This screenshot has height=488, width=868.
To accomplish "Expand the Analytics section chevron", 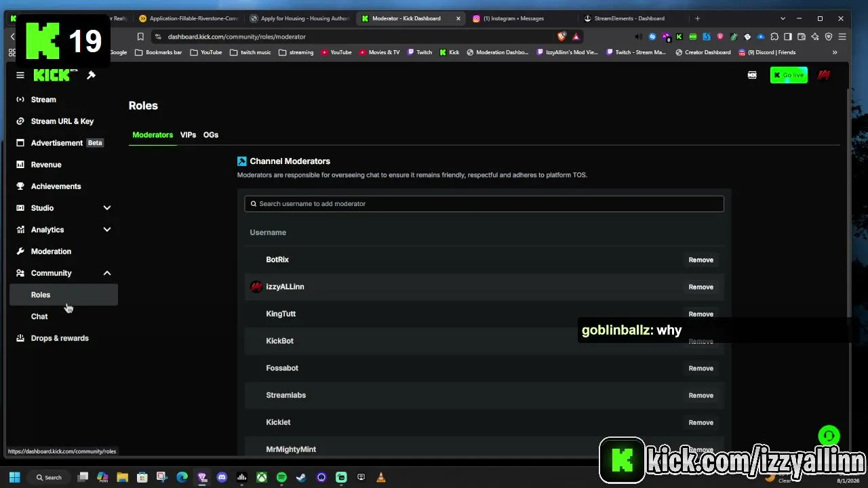I will click(x=106, y=230).
